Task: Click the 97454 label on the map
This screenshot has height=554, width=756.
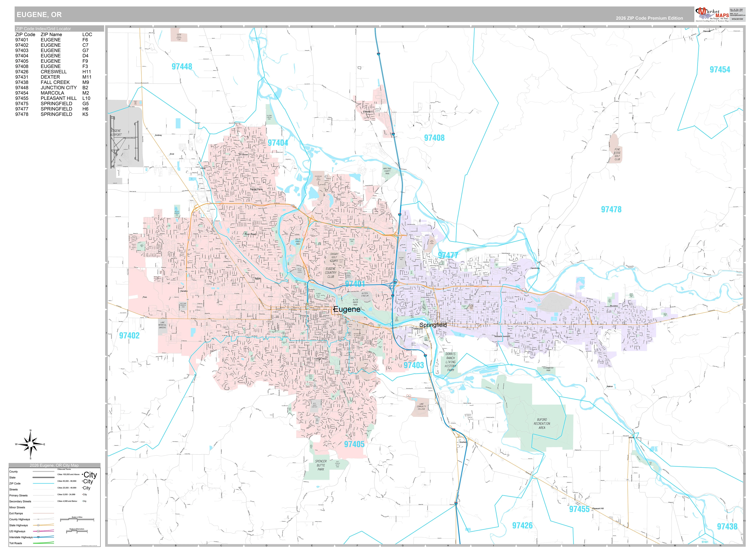Action: click(x=720, y=69)
